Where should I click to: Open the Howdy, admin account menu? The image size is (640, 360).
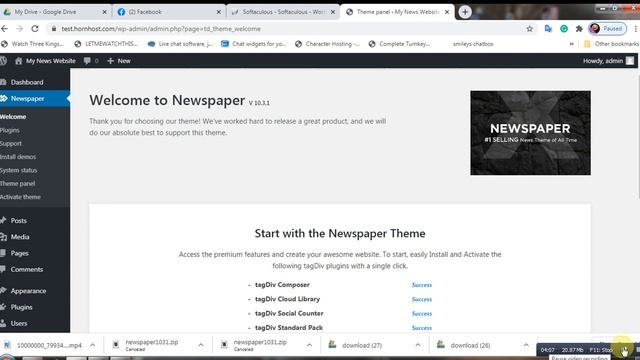pos(608,61)
